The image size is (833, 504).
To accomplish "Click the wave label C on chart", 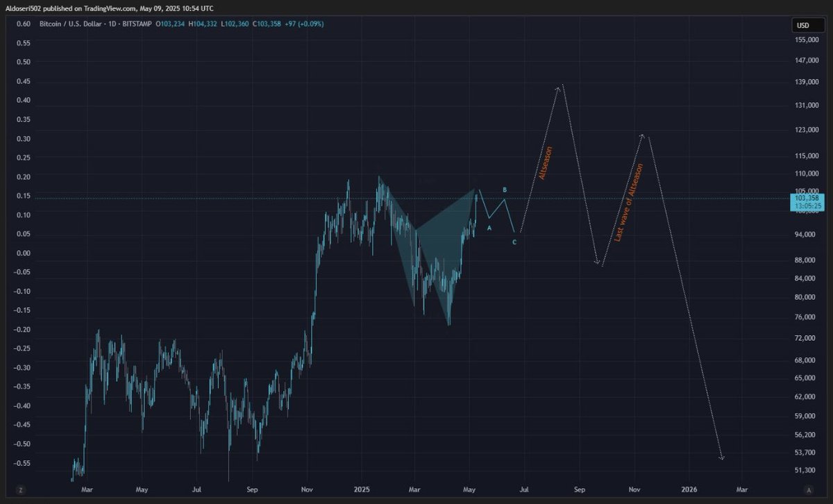I will [514, 242].
